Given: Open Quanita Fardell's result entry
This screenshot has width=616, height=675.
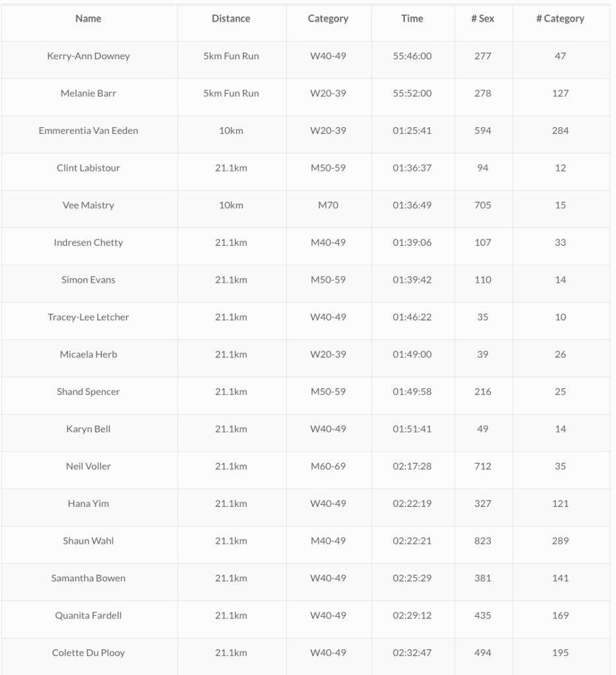Looking at the screenshot, I should click(x=88, y=616).
